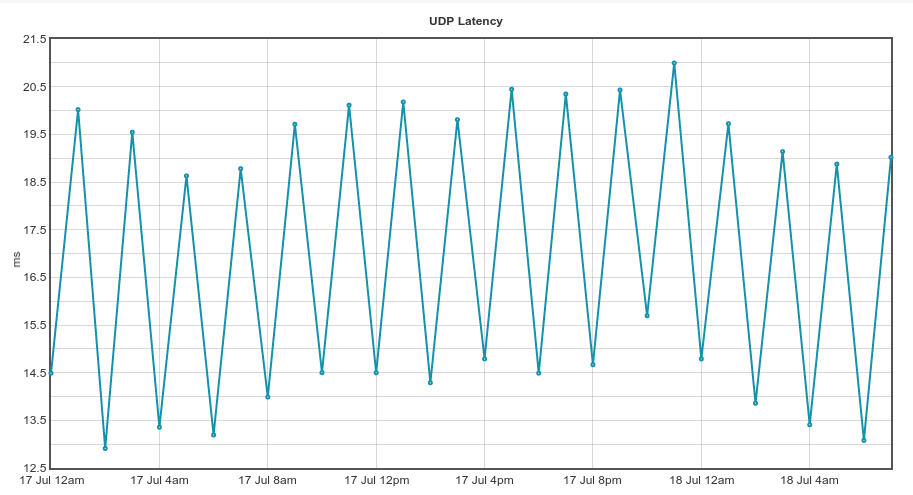Click the first peak data point at 20 ms
This screenshot has width=913, height=495.
pos(78,109)
